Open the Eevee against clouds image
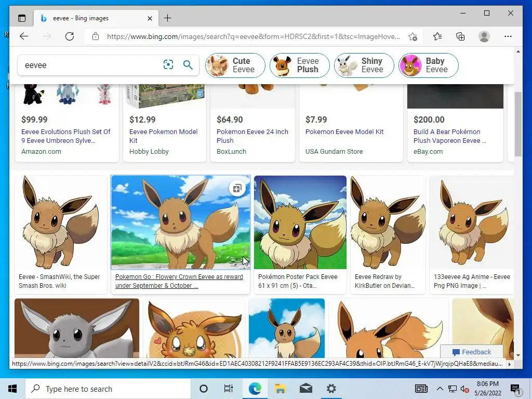This screenshot has width=532, height=399. tap(286, 328)
